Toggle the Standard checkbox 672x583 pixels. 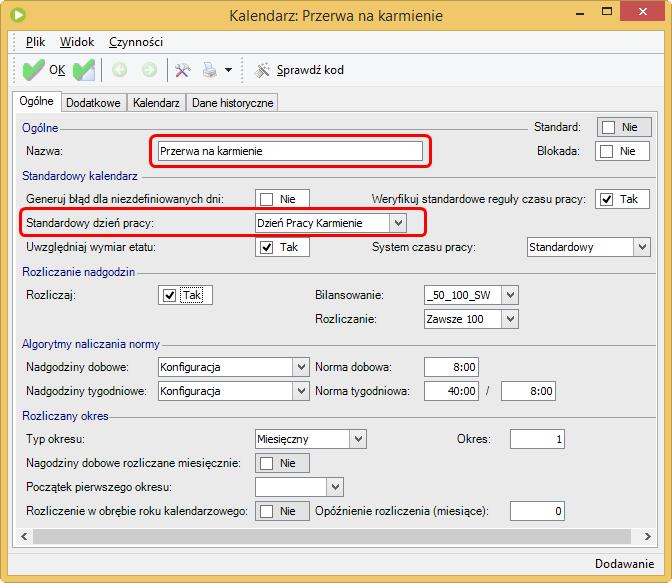(608, 127)
